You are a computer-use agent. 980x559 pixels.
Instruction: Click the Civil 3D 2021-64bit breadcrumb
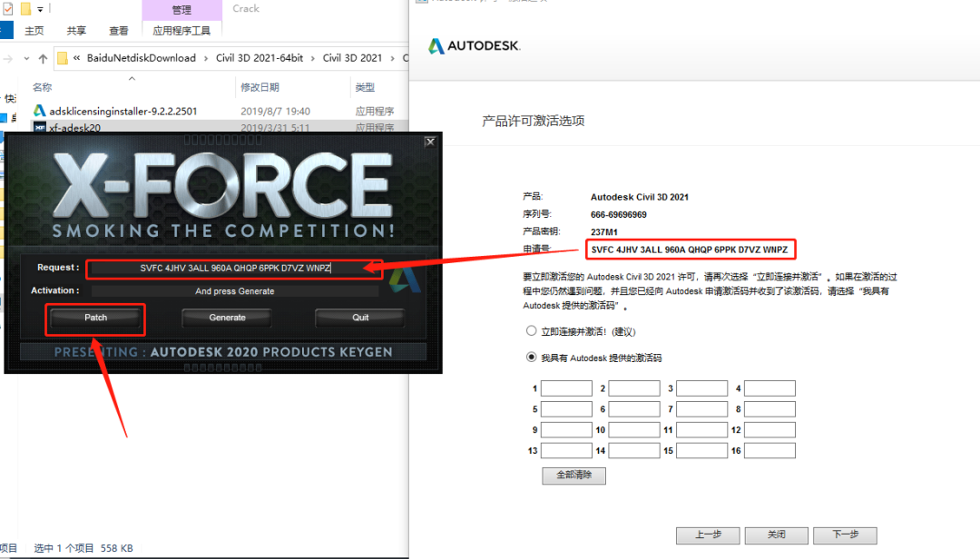pos(260,58)
